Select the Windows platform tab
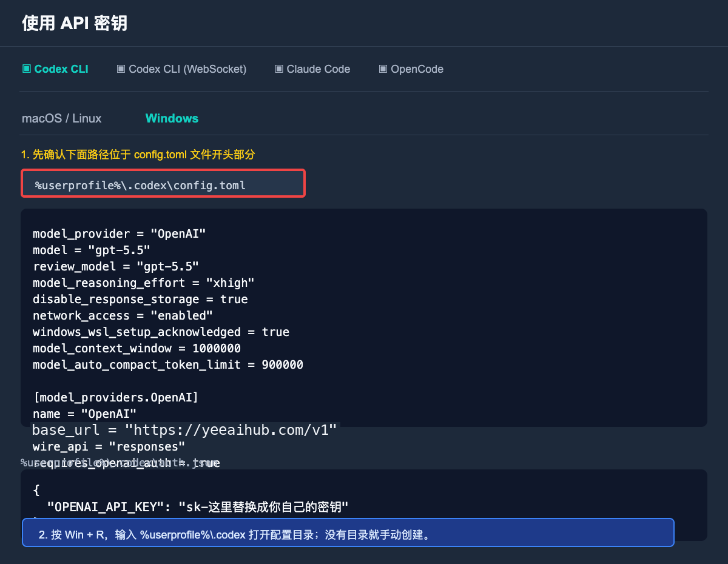The height and width of the screenshot is (564, 728). pos(172,118)
